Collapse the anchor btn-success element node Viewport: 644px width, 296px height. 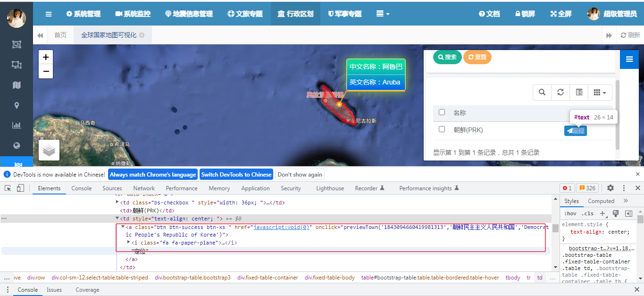click(x=123, y=227)
